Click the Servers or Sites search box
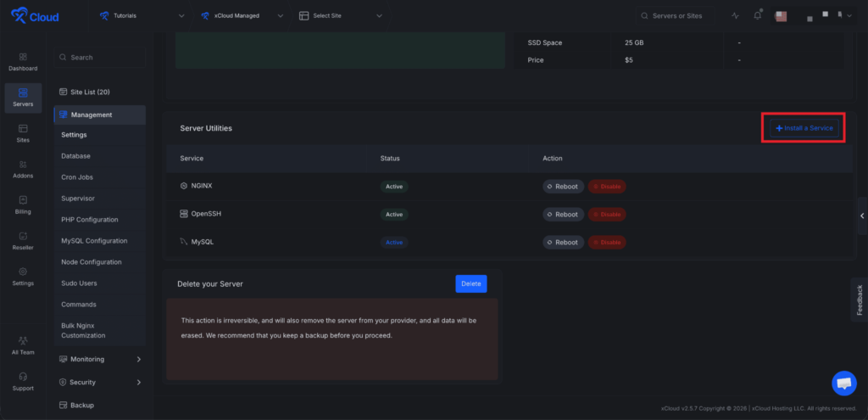The image size is (868, 420). [x=675, y=15]
